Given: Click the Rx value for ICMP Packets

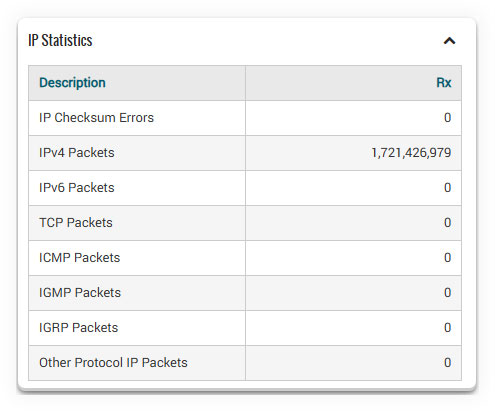Looking at the screenshot, I should click(447, 258).
